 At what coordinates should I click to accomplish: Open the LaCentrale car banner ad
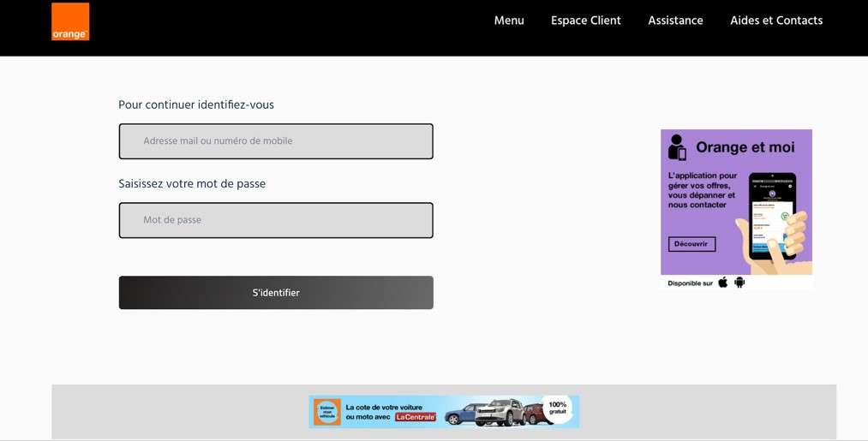point(444,412)
